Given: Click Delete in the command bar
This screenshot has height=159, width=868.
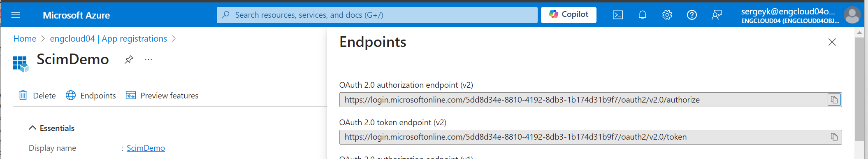Looking at the screenshot, I should [37, 96].
